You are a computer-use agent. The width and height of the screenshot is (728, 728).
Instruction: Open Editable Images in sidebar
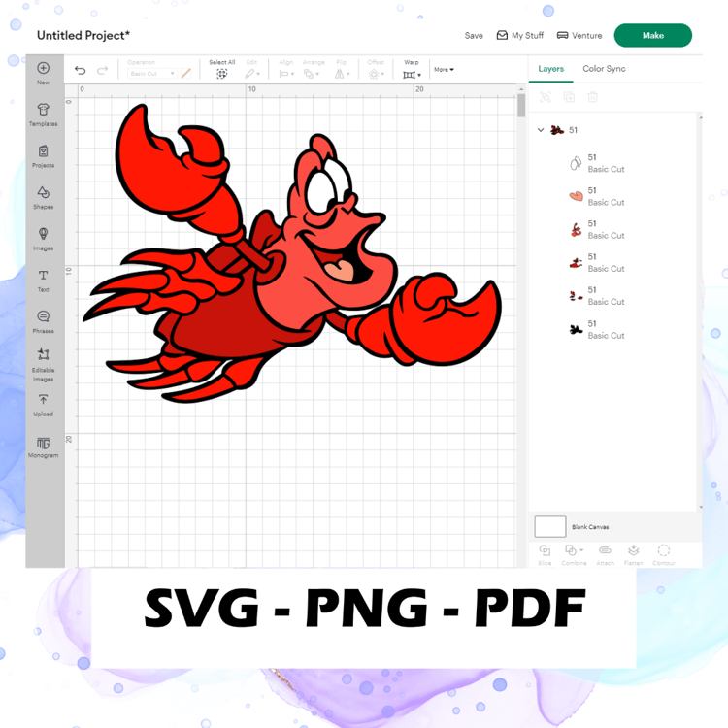[43, 364]
